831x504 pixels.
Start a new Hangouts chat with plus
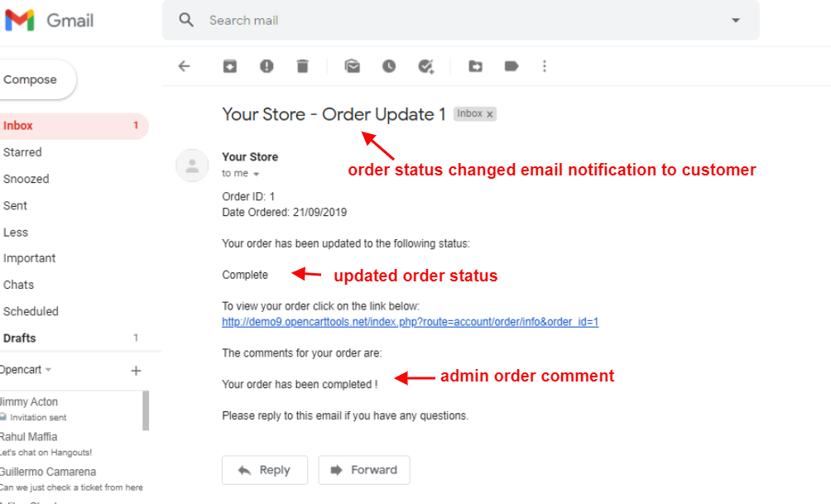tap(137, 371)
